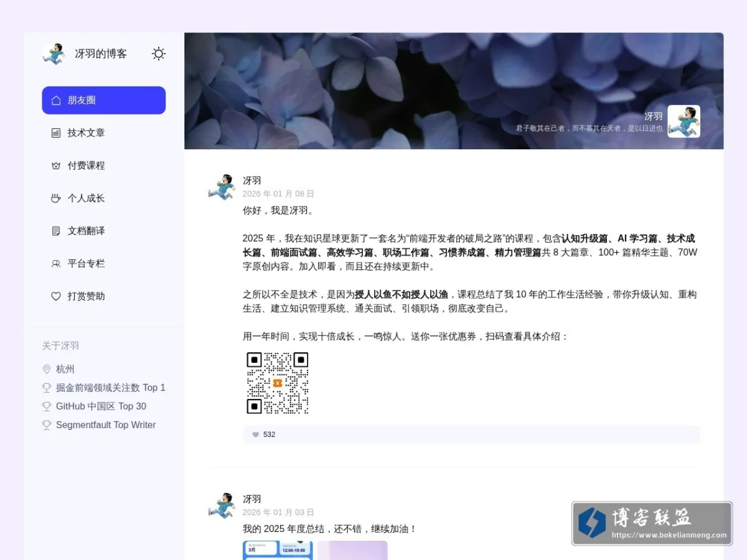Screen dimensions: 747x560
Task: Open the 平台专栏 menu item
Action: click(104, 263)
